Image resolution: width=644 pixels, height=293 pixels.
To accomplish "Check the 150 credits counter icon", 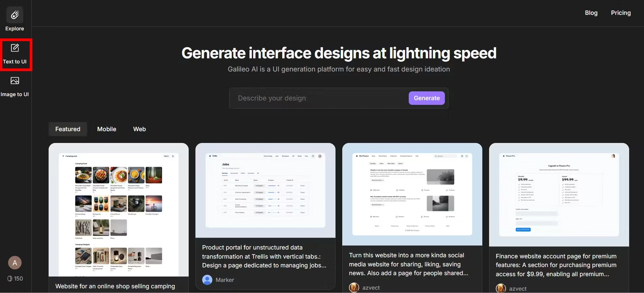I will (x=10, y=279).
